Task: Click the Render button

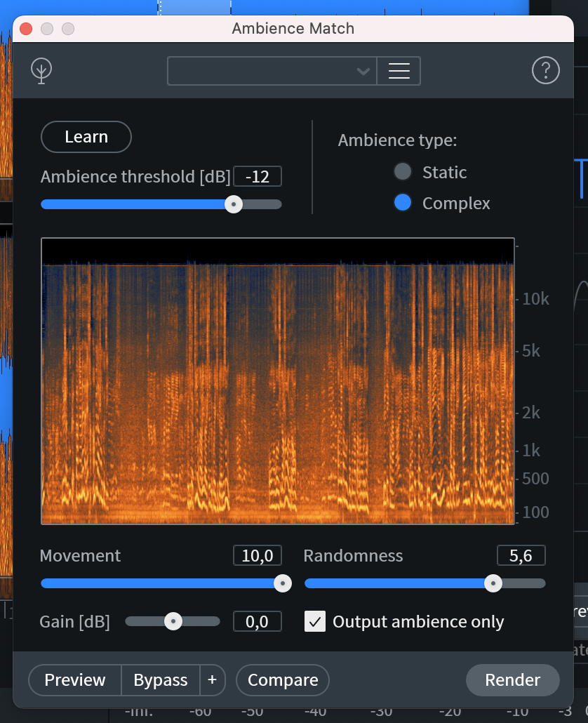Action: (x=513, y=680)
